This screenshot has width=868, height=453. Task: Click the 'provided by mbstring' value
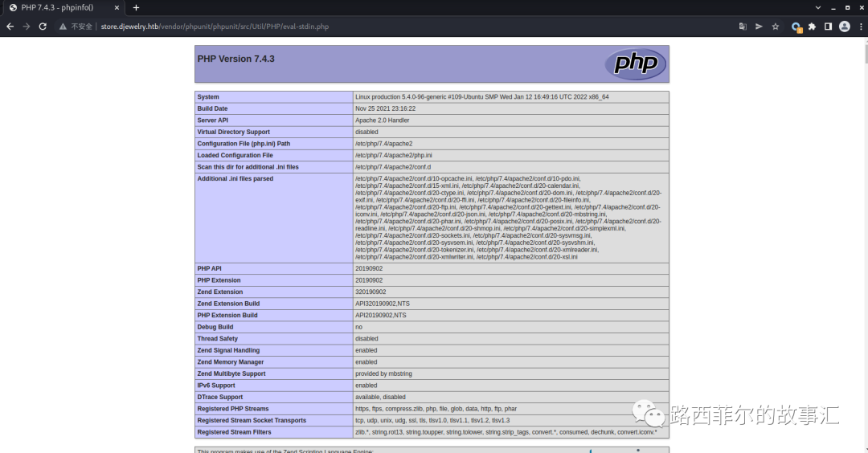pyautogui.click(x=383, y=373)
